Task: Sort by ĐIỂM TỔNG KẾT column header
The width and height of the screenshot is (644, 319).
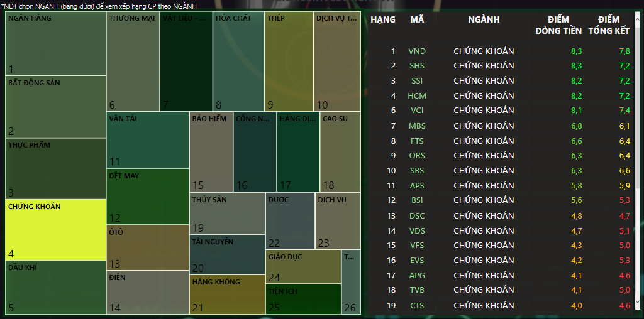Action: click(x=609, y=25)
